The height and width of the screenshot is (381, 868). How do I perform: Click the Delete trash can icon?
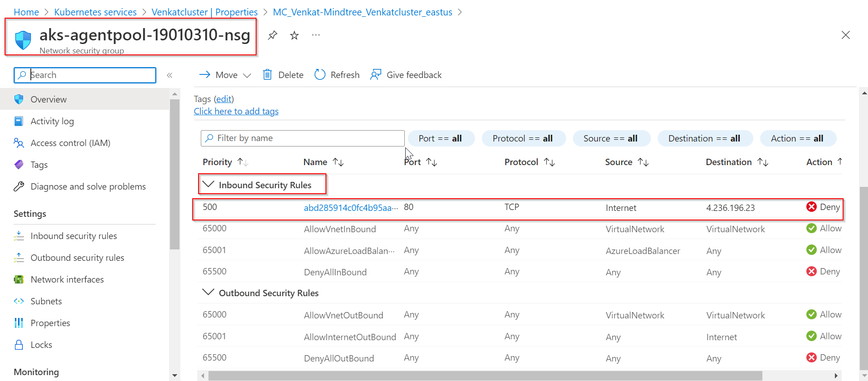267,74
